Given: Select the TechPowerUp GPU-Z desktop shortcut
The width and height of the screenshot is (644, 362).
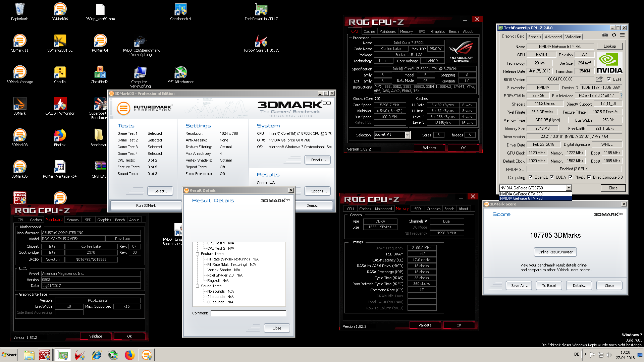Looking at the screenshot, I should coord(261,12).
